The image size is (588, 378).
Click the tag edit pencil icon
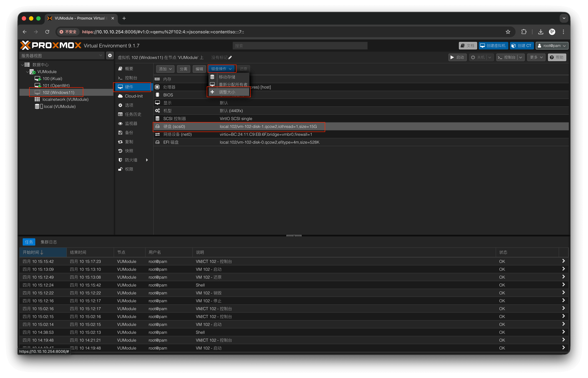[x=230, y=57]
